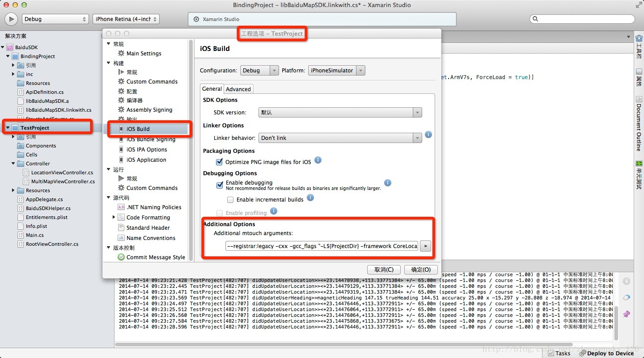Click info icon beside Enable debugging
The width and height of the screenshot is (644, 358).
coord(388,183)
